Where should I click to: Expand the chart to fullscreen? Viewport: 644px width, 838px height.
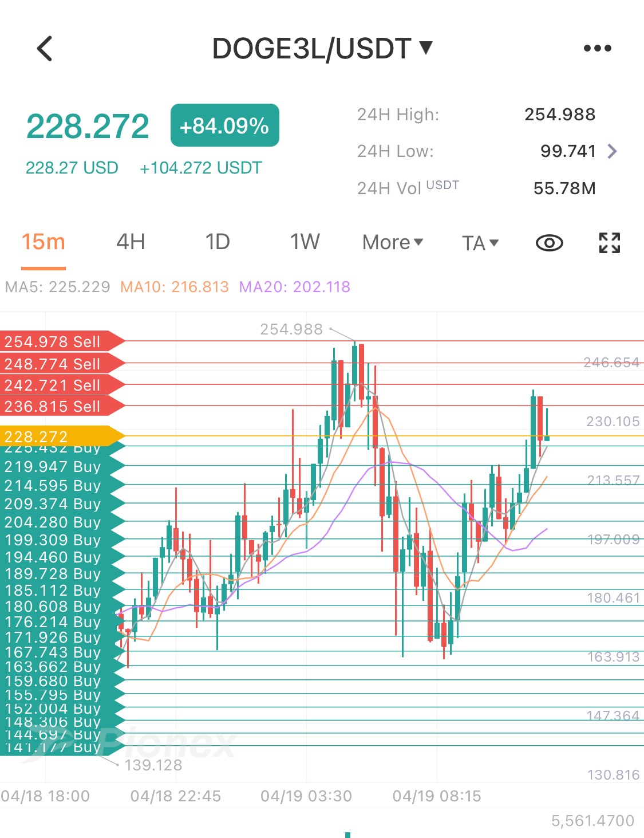click(x=610, y=243)
